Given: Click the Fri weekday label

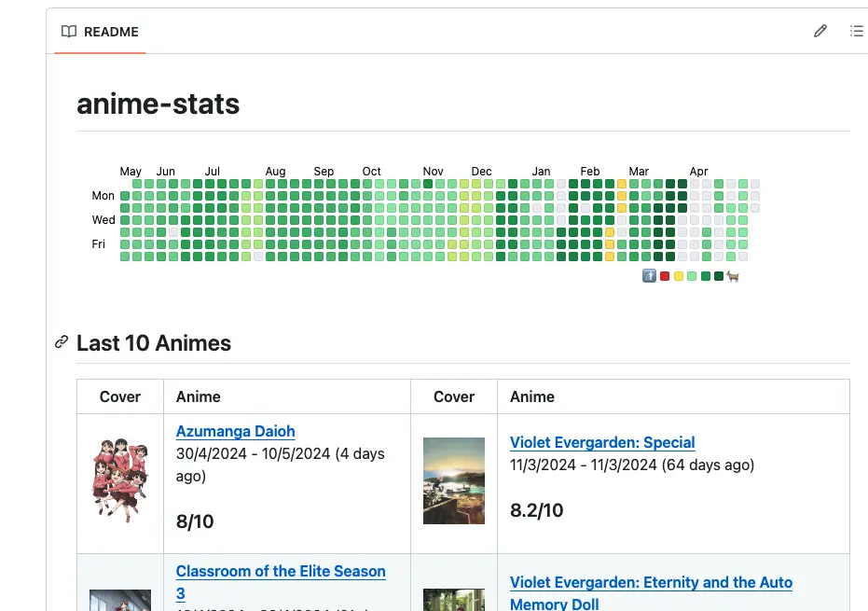Looking at the screenshot, I should (x=99, y=244).
